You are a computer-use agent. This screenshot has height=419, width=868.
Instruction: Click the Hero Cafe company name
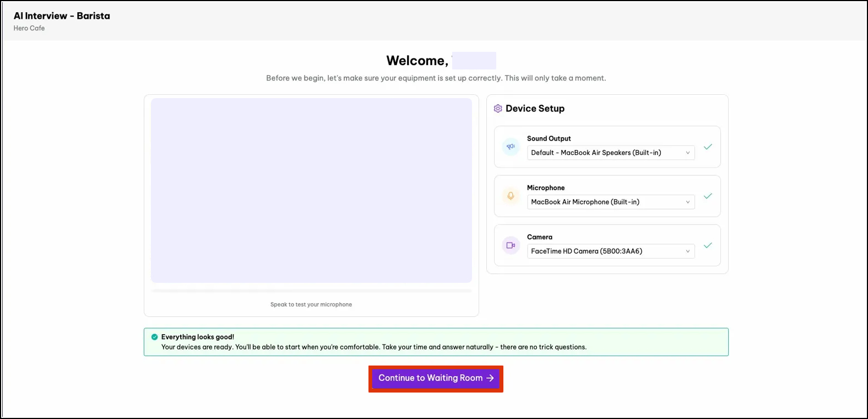(x=29, y=28)
